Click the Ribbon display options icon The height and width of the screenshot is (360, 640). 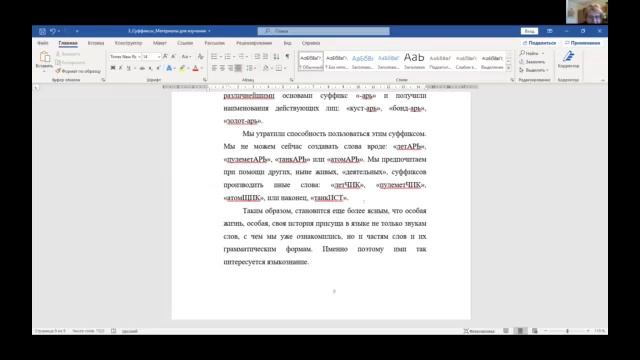[x=550, y=31]
